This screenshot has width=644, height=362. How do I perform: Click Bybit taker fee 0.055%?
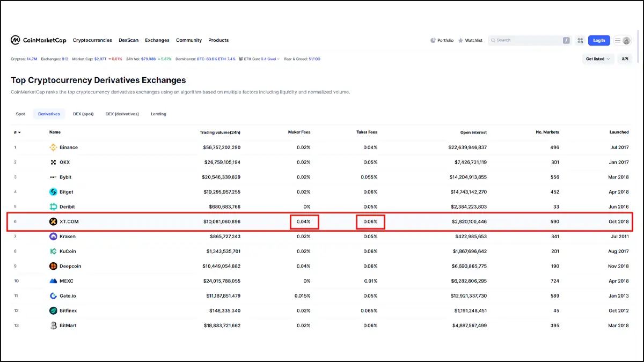point(369,177)
